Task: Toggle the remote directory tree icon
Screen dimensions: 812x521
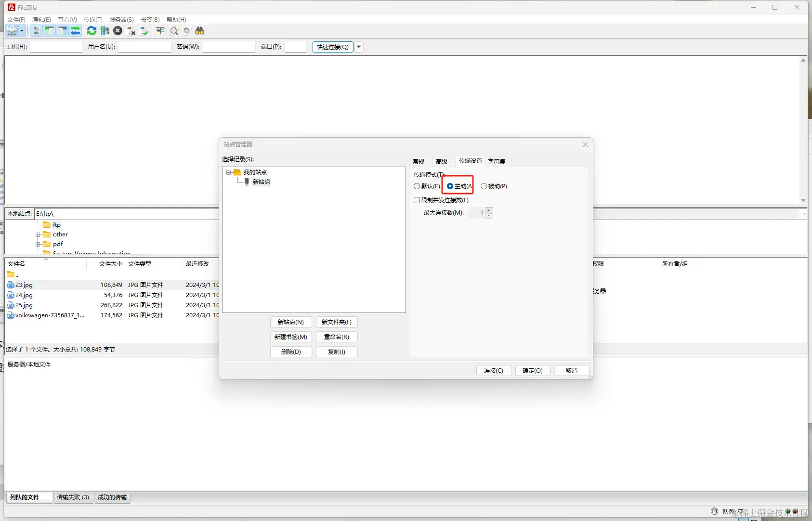Action: pyautogui.click(x=62, y=31)
